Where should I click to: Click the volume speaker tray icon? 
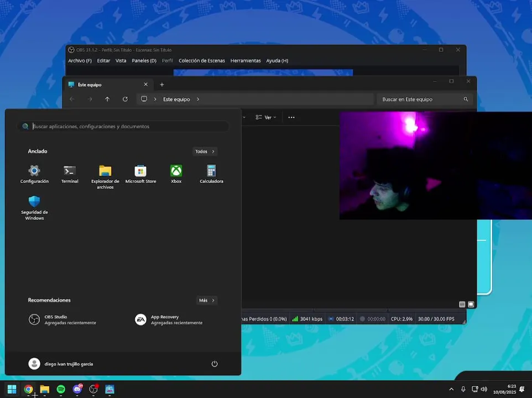(x=484, y=389)
